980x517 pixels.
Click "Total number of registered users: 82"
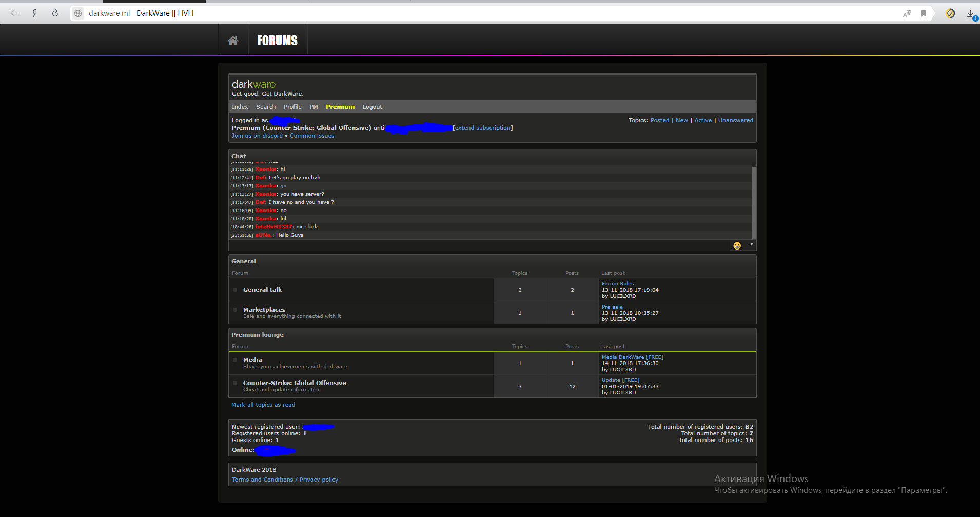700,427
